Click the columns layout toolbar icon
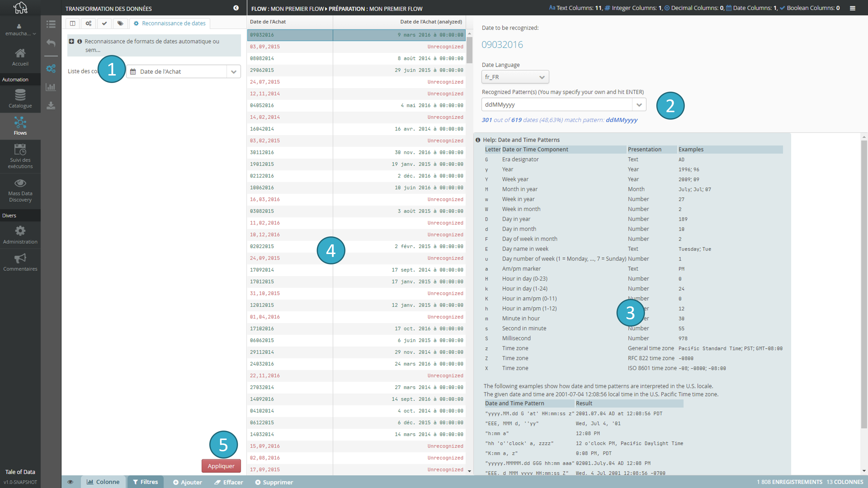 (x=72, y=23)
